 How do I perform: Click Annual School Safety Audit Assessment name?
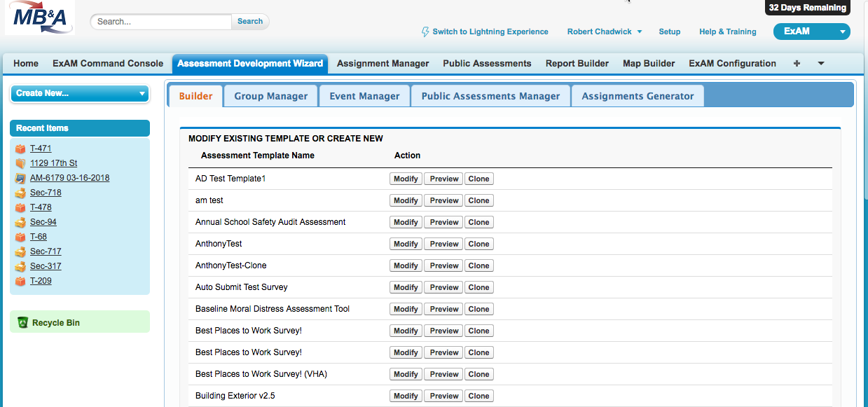tap(270, 222)
